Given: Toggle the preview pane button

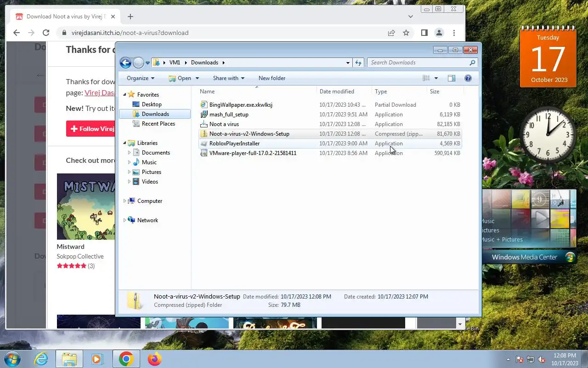Looking at the screenshot, I should (452, 78).
